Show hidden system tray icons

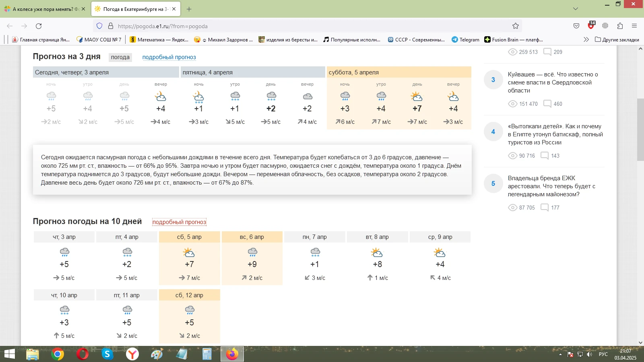560,354
